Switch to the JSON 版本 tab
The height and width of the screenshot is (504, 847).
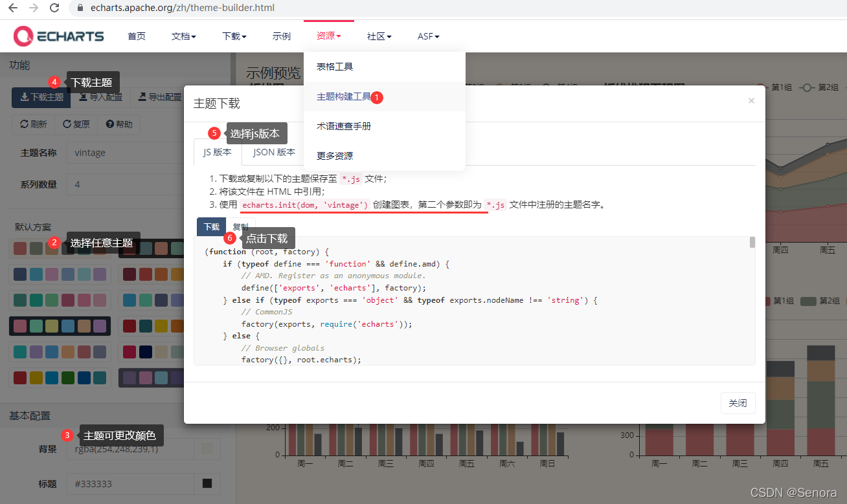click(273, 151)
